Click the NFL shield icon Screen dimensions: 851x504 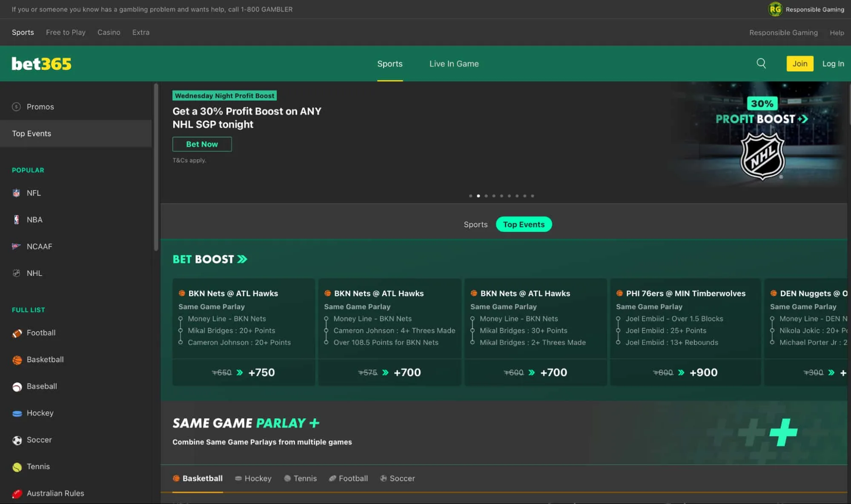[16, 193]
